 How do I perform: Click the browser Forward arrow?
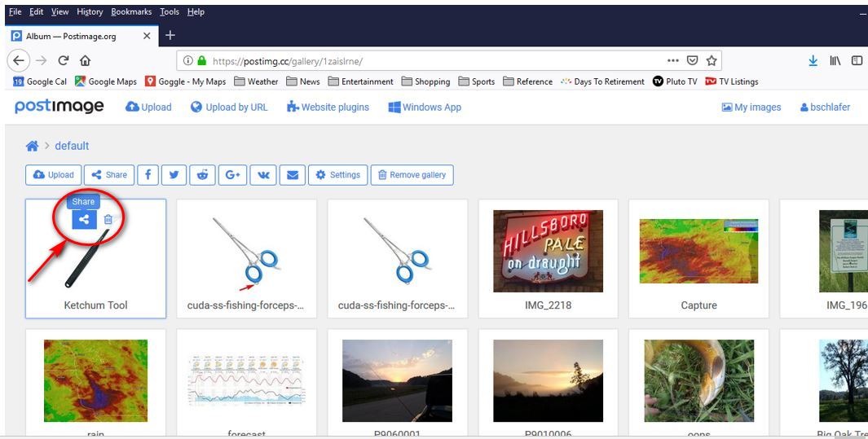[x=41, y=60]
